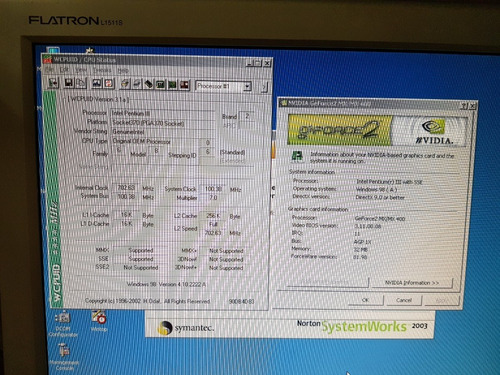Image resolution: width=500 pixels, height=375 pixels.
Task: Click the Bus value AGP 1X
Action: (x=362, y=242)
